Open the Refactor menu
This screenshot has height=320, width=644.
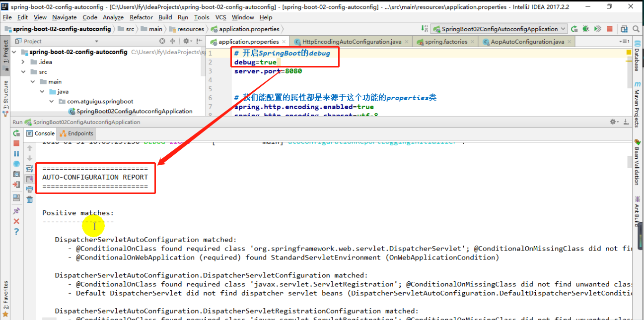141,17
